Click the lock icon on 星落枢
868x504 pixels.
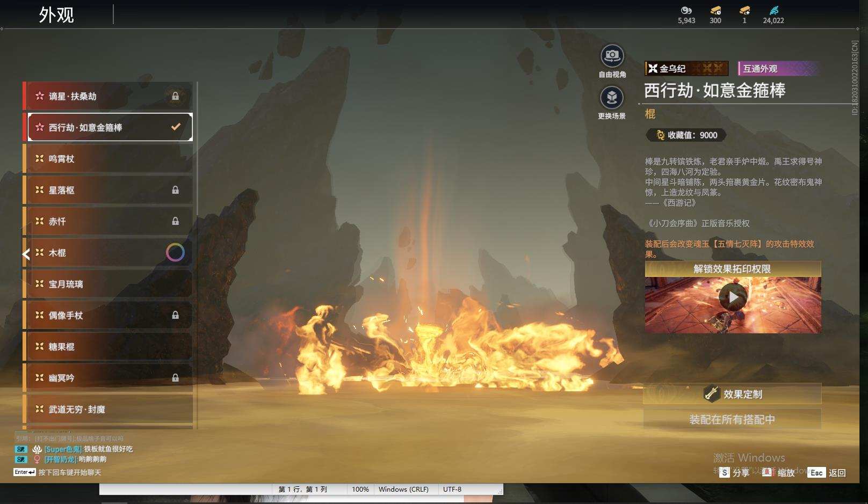point(175,190)
